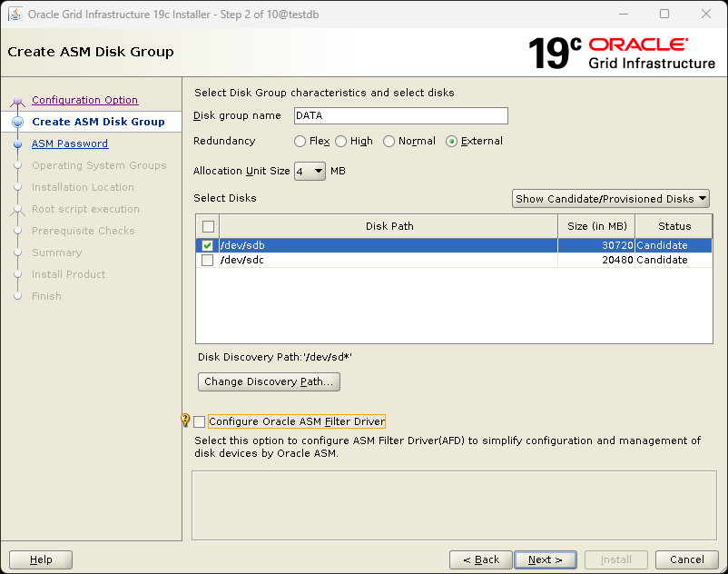This screenshot has height=574, width=728.
Task: Enable Configure Oracle ASM Filter Driver
Action: coord(199,421)
